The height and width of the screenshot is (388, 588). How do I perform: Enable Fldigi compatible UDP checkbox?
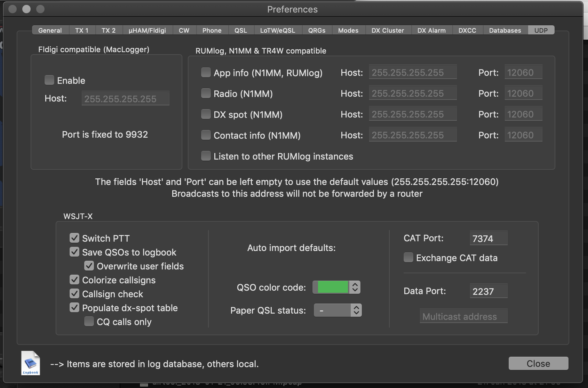pos(49,80)
